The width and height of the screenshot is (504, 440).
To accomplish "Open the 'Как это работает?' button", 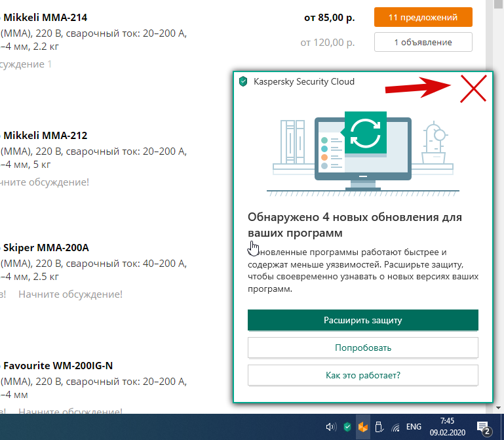I will 363,375.
